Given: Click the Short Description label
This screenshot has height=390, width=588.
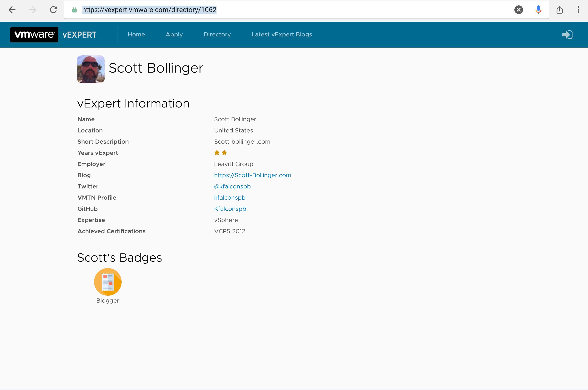Looking at the screenshot, I should (103, 141).
